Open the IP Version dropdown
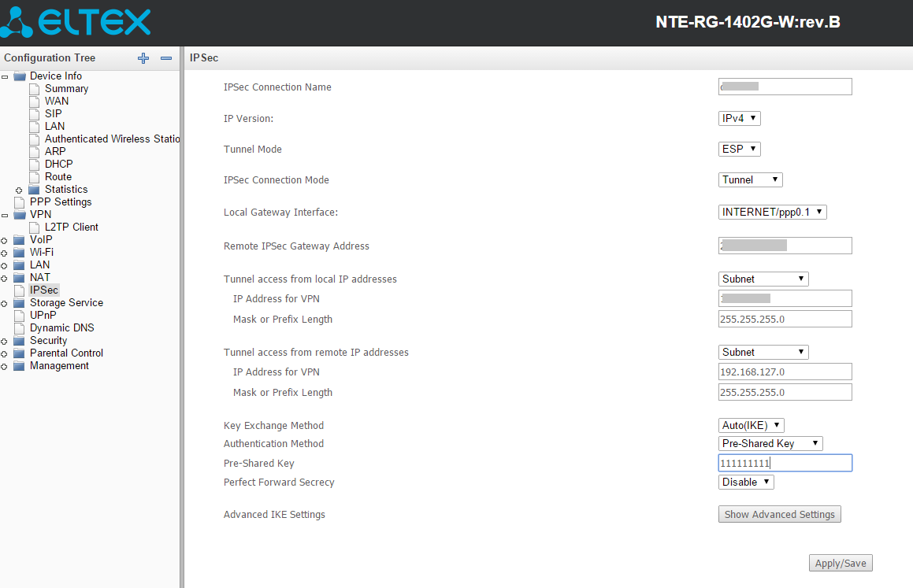913x588 pixels. (739, 118)
